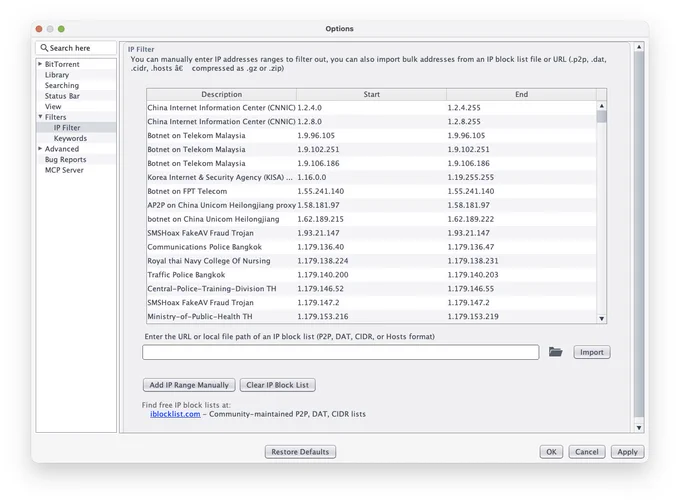This screenshot has width=680, height=504.
Task: Select the Botnet row starting 1.9.96.105
Action: click(x=372, y=135)
